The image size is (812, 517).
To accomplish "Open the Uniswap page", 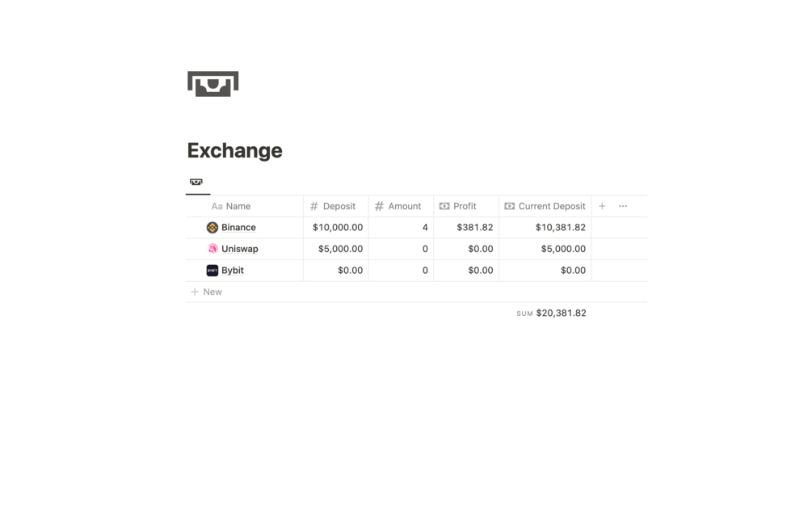I will pos(240,249).
